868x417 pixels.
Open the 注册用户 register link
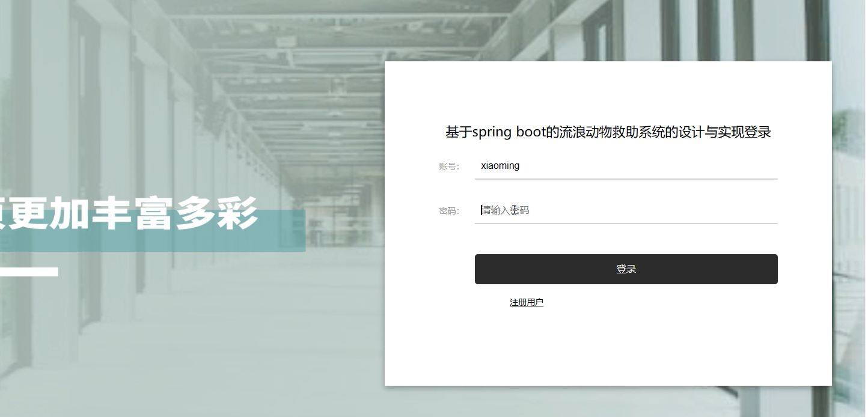click(526, 302)
